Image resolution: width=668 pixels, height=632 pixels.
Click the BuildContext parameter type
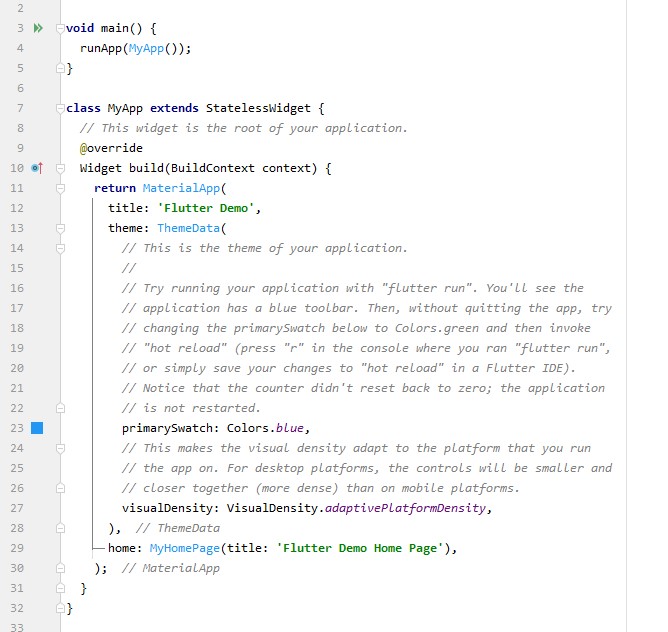coord(213,168)
